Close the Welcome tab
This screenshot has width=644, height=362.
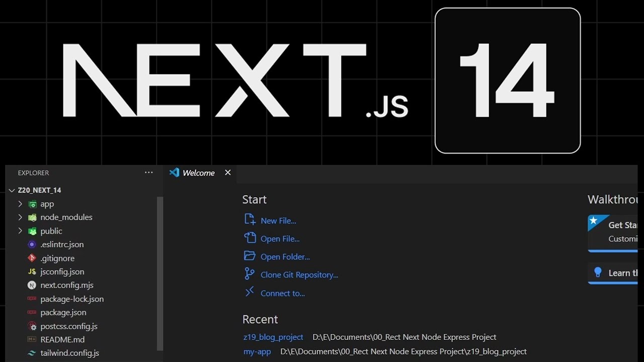[x=228, y=172]
